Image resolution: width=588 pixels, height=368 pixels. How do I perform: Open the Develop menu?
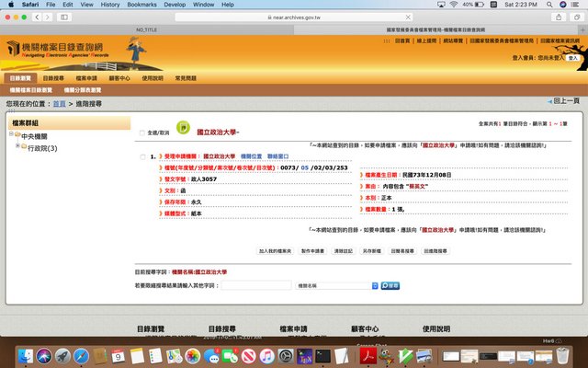click(x=175, y=5)
